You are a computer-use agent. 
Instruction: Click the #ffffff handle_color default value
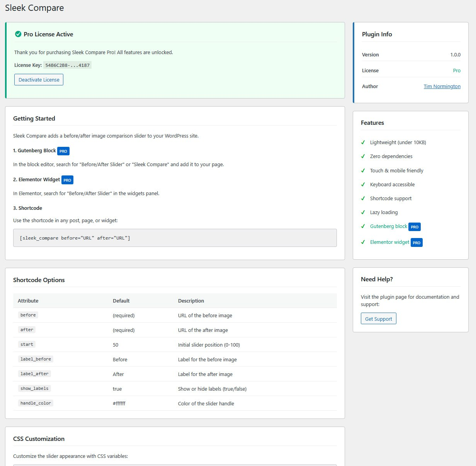pyautogui.click(x=120, y=403)
